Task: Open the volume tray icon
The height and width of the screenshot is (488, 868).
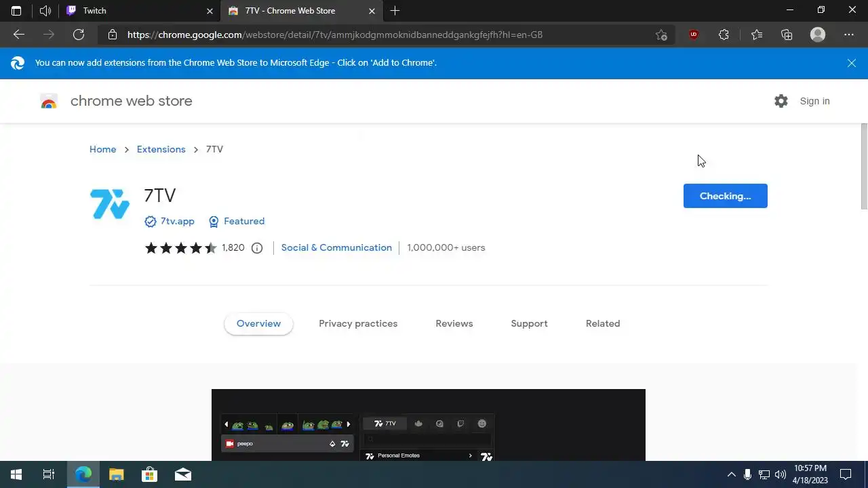Action: pyautogui.click(x=781, y=474)
